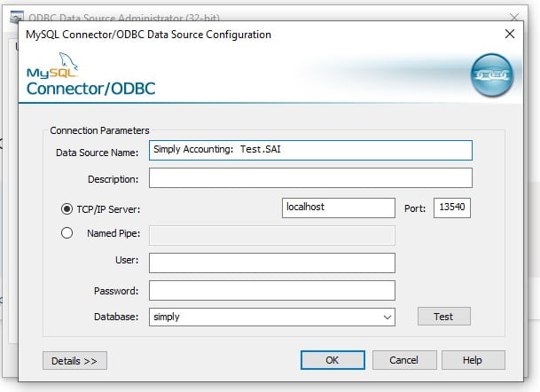Open the Database dropdown arrow

[387, 317]
